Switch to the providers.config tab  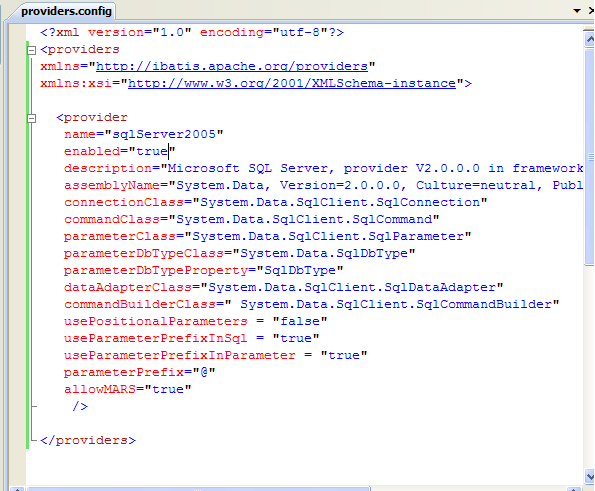point(66,11)
